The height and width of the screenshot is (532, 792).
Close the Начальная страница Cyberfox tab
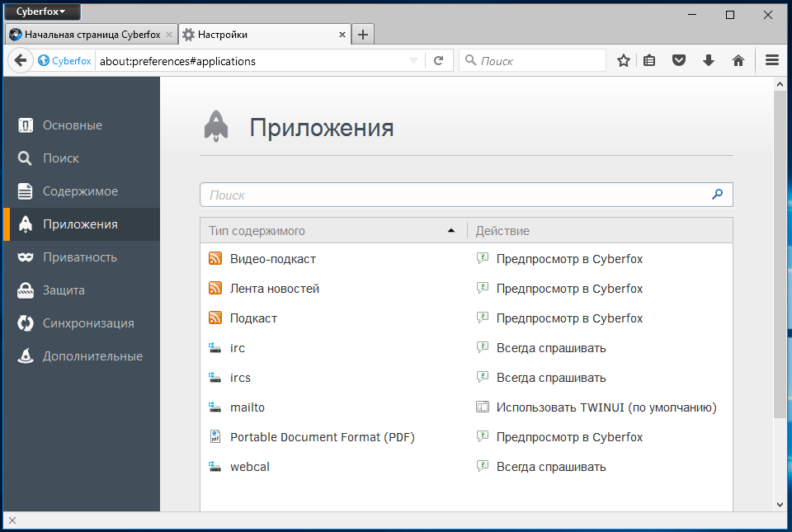click(168, 35)
